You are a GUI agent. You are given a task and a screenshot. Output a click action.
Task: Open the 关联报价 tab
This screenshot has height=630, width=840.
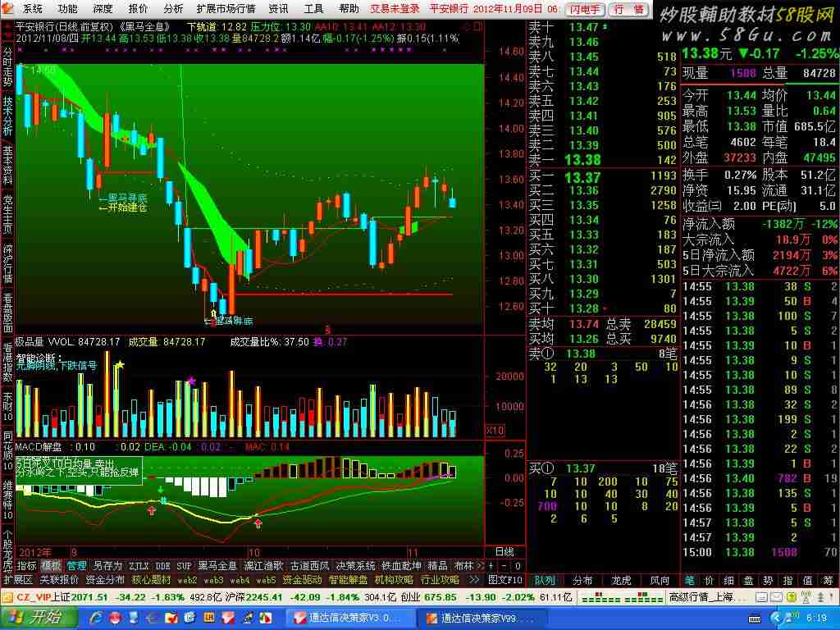(x=59, y=580)
